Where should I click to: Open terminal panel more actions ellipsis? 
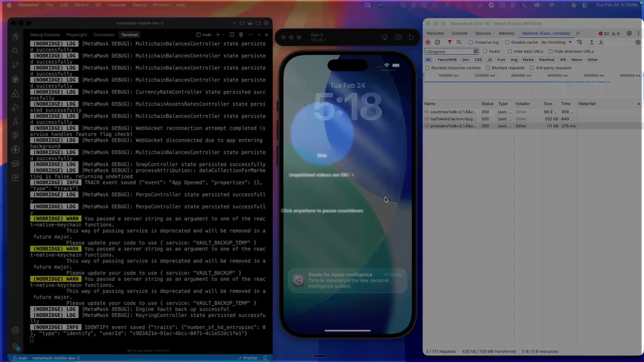[250, 35]
